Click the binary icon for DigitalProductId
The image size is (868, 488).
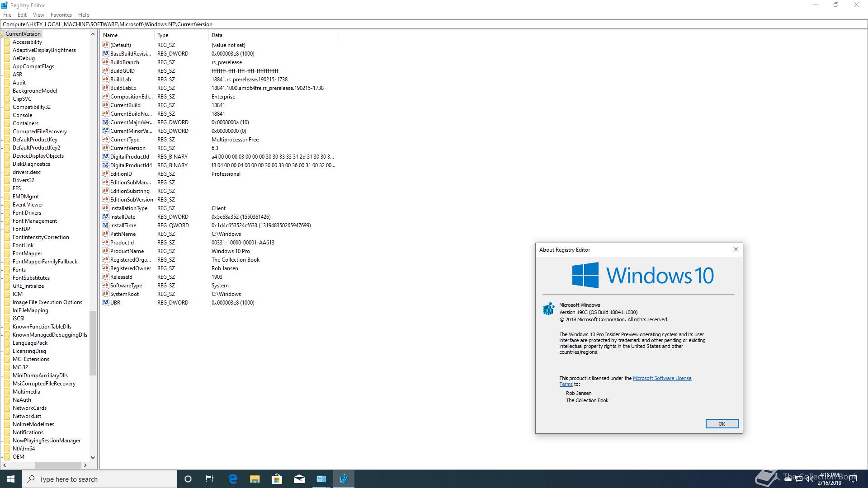point(106,157)
